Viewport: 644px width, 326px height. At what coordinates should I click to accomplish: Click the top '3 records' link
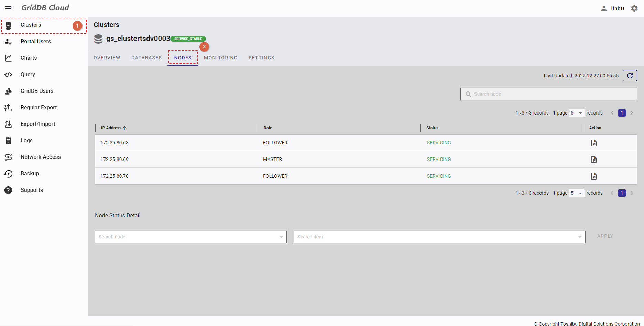coord(538,113)
